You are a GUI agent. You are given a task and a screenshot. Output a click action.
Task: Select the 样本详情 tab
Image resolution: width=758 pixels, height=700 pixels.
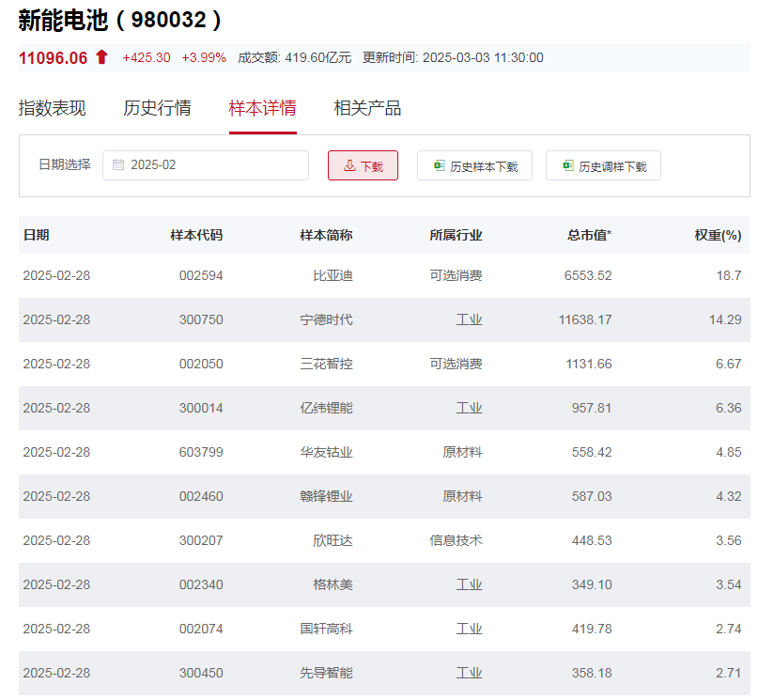tap(261, 108)
